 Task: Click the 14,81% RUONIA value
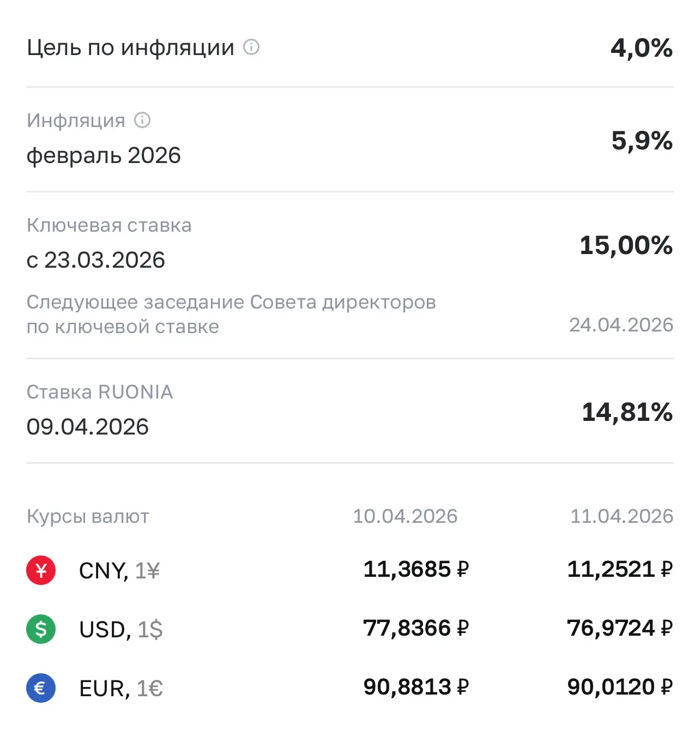[627, 412]
